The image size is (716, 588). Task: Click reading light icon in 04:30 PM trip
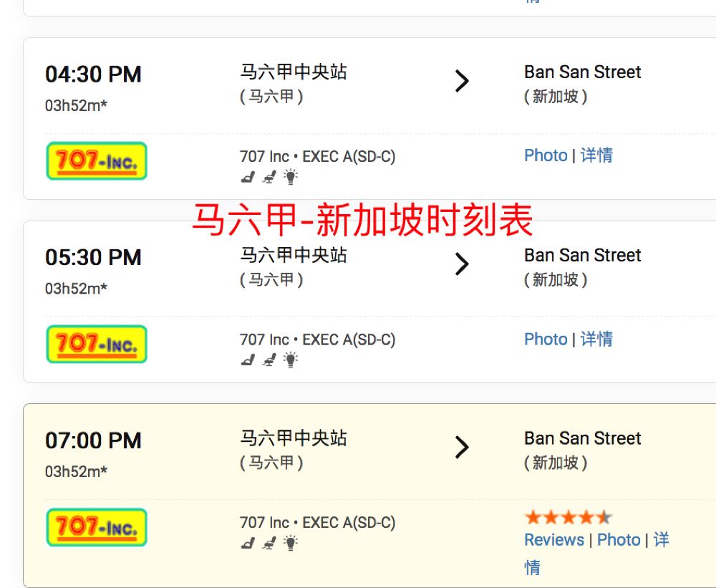290,177
